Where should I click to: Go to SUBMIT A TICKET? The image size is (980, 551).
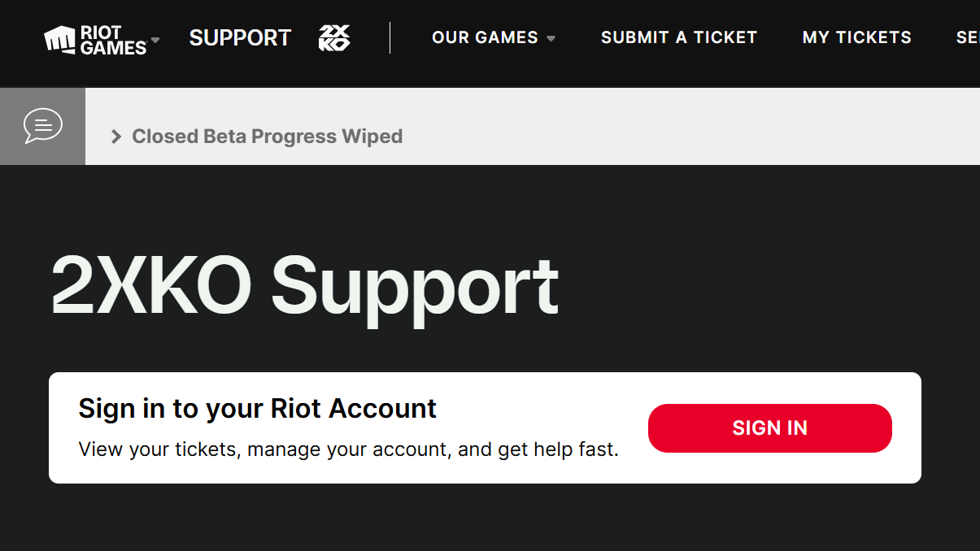[x=679, y=37]
